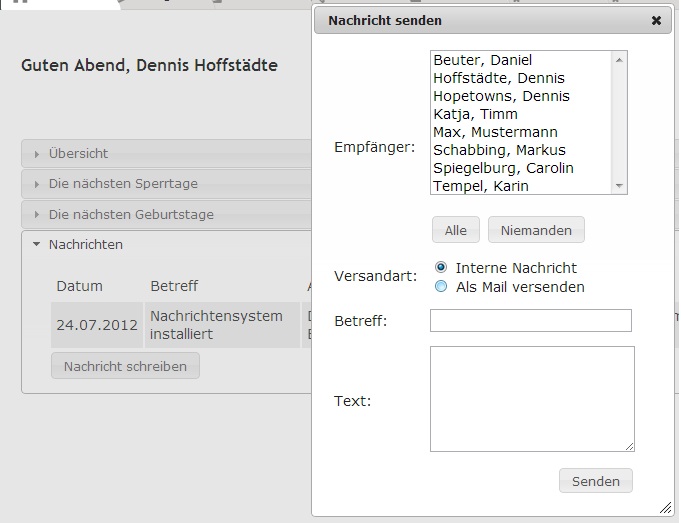Select recipient Beuter, Daniel
The width and height of the screenshot is (681, 523).
point(482,60)
